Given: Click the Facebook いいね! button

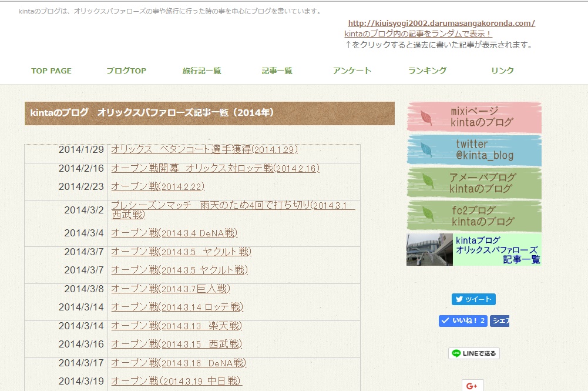Looking at the screenshot, I should (x=463, y=321).
